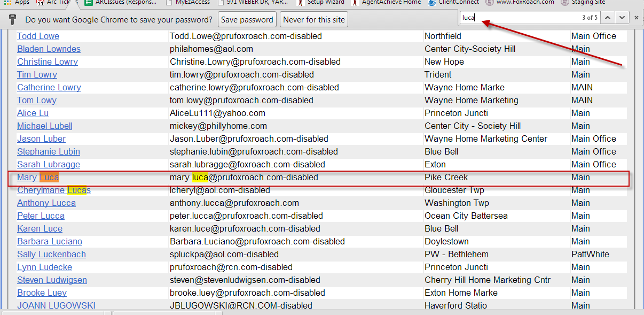Screen dimensions: 644x315
Task: Open the ARCIssues spreadsheet bookmark
Action: [x=121, y=2]
